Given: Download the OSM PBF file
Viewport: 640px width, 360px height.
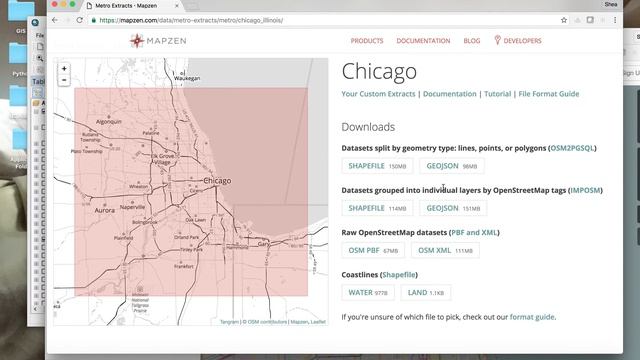Looking at the screenshot, I should (x=373, y=251).
